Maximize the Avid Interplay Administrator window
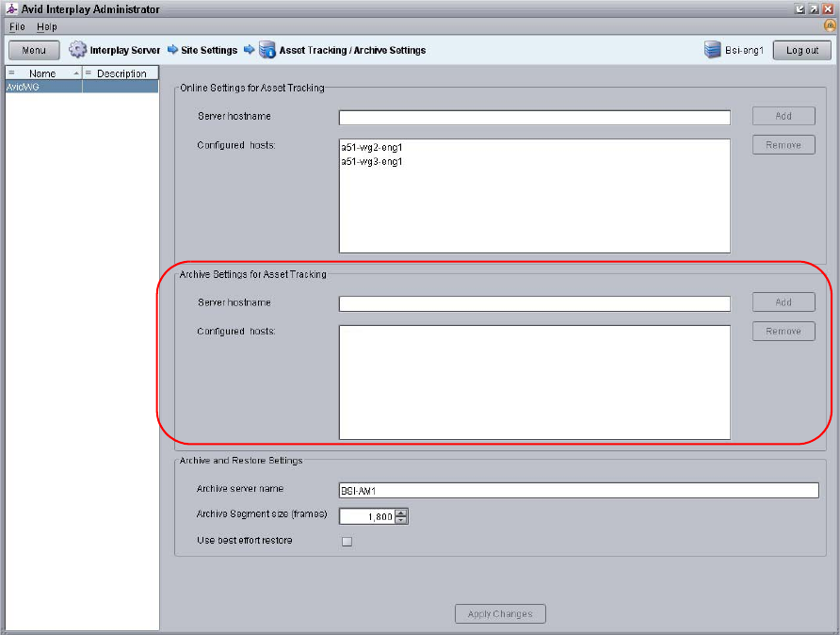 [814, 8]
